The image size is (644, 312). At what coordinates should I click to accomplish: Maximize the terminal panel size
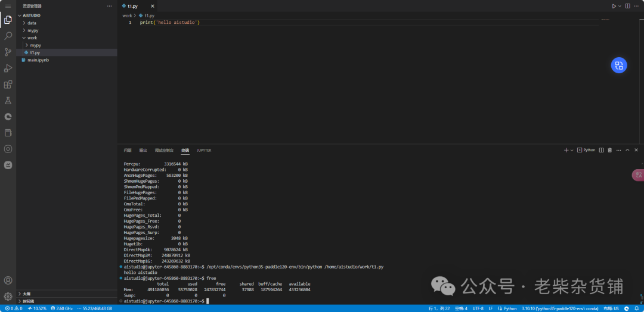tap(627, 150)
